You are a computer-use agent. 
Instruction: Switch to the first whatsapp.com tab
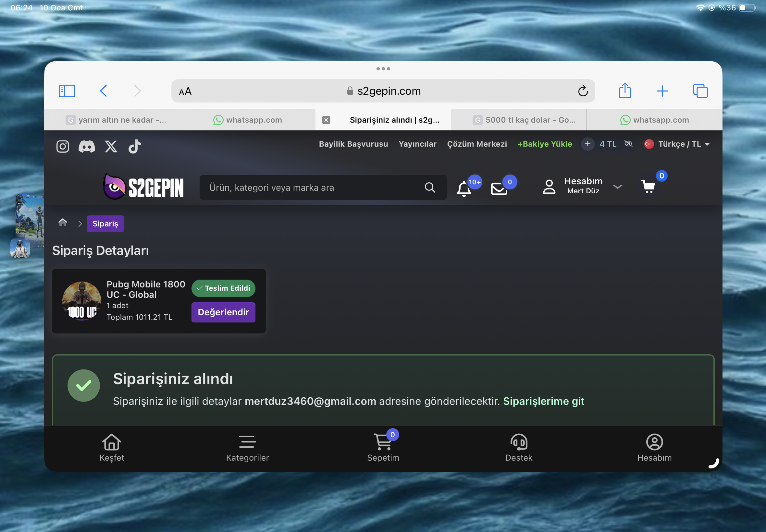248,120
